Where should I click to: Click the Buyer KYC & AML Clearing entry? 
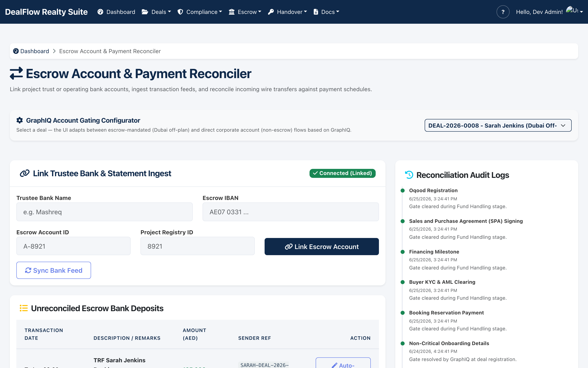pos(442,282)
